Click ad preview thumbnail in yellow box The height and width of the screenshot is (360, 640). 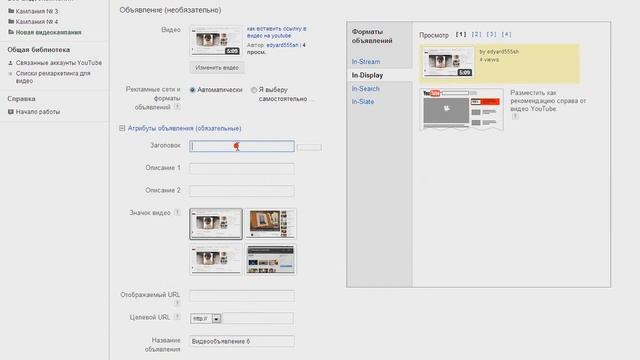tap(448, 62)
